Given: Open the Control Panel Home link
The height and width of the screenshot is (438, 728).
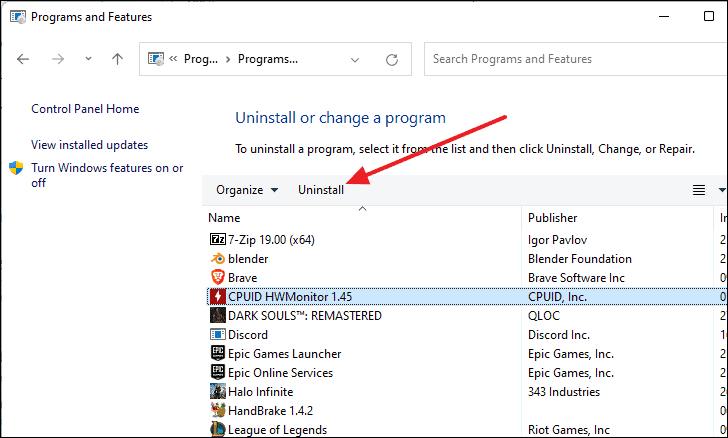Looking at the screenshot, I should click(x=85, y=109).
